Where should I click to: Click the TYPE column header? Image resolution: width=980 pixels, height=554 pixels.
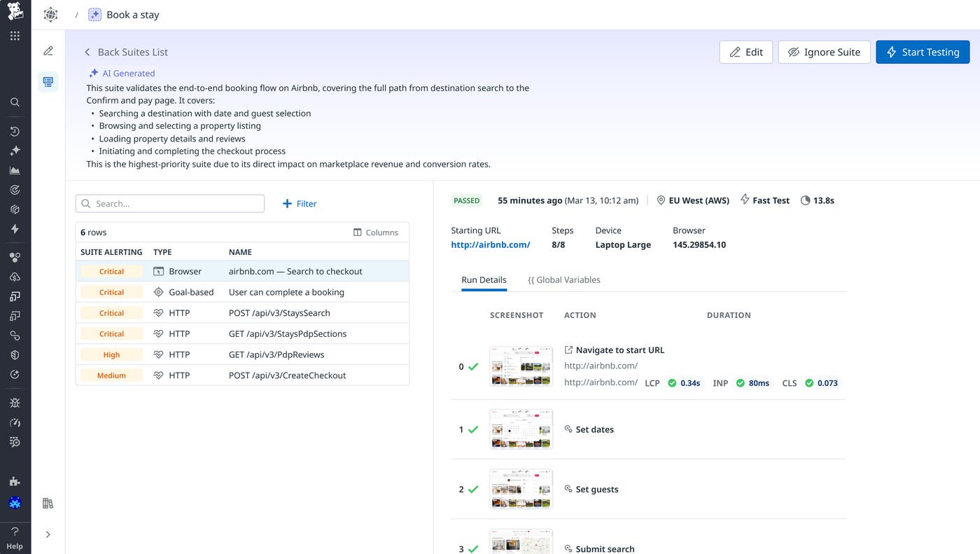point(162,252)
